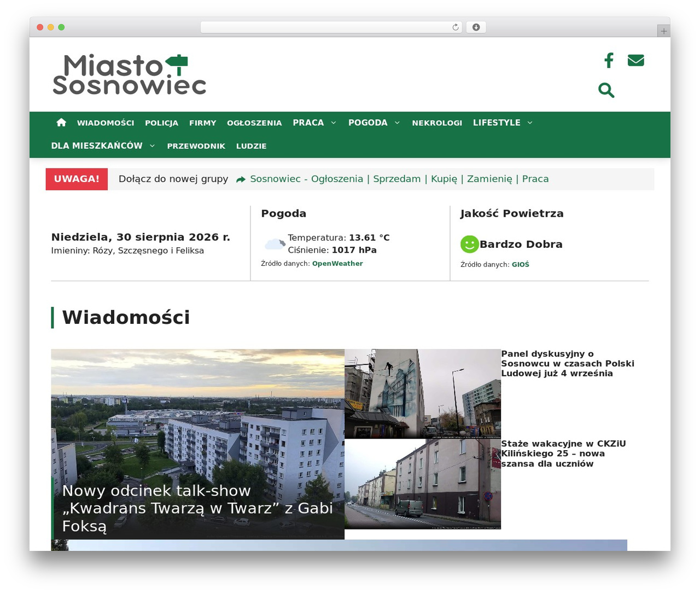
Task: Follow the GIOŚ data source link
Action: (521, 265)
